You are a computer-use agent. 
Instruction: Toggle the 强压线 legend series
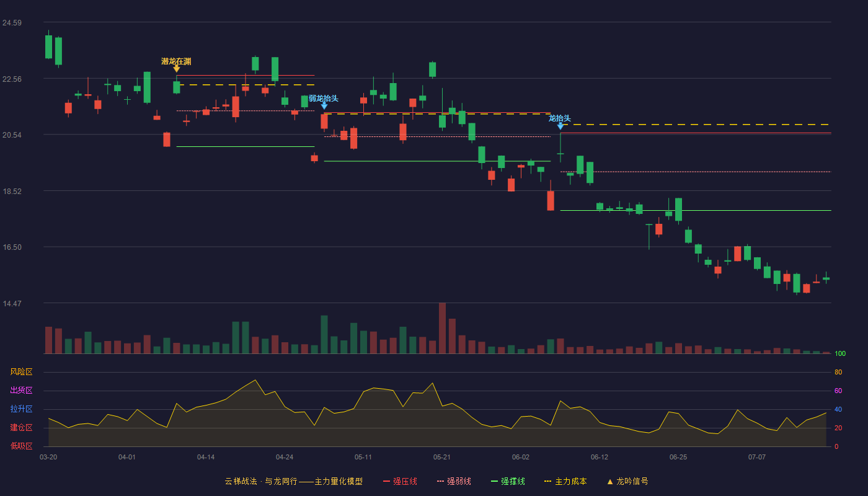(400, 481)
